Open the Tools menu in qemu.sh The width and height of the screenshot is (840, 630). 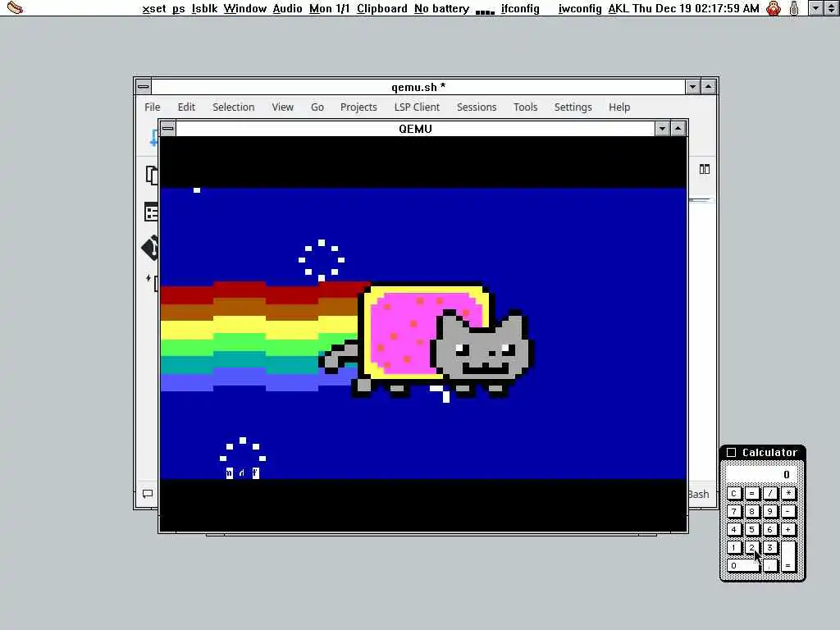[x=526, y=107]
